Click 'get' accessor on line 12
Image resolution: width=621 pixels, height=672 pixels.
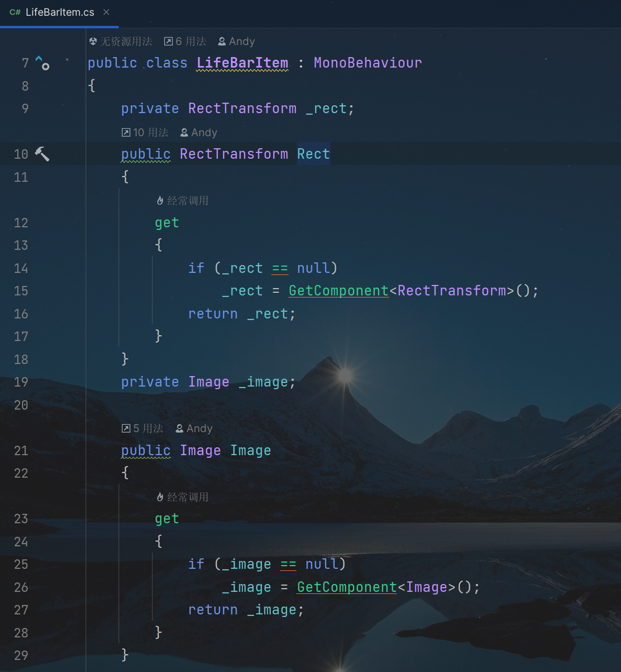pyautogui.click(x=167, y=223)
